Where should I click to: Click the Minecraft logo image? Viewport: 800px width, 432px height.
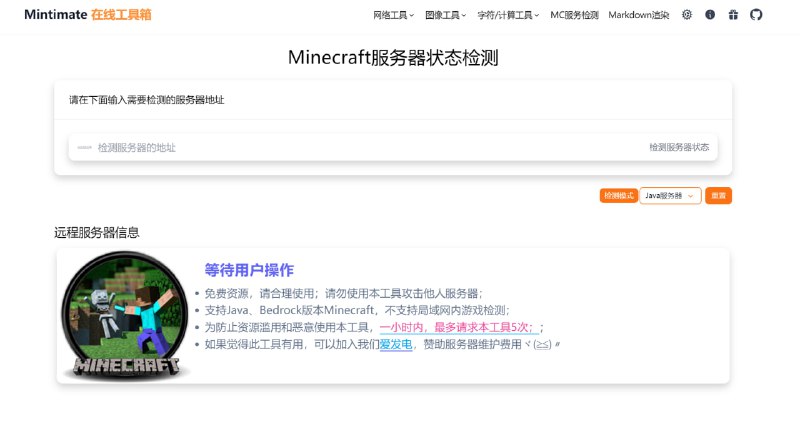coord(125,316)
